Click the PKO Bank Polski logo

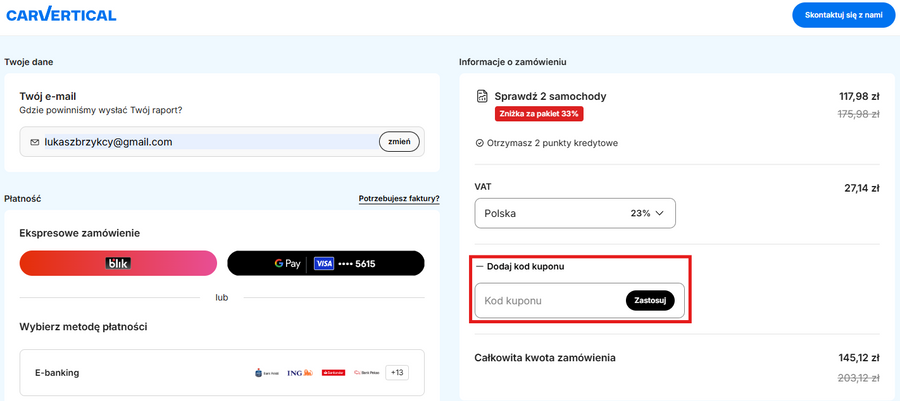pyautogui.click(x=267, y=373)
